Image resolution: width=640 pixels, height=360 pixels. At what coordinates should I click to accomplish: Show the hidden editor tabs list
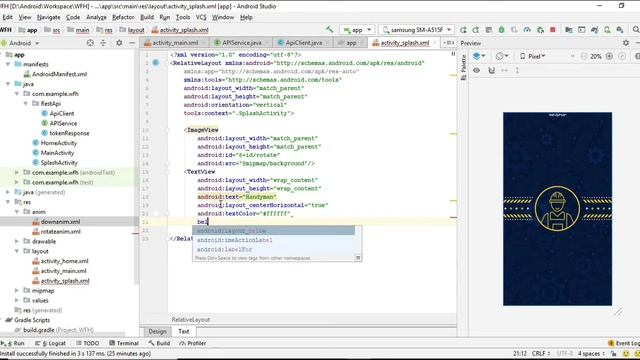(x=448, y=43)
